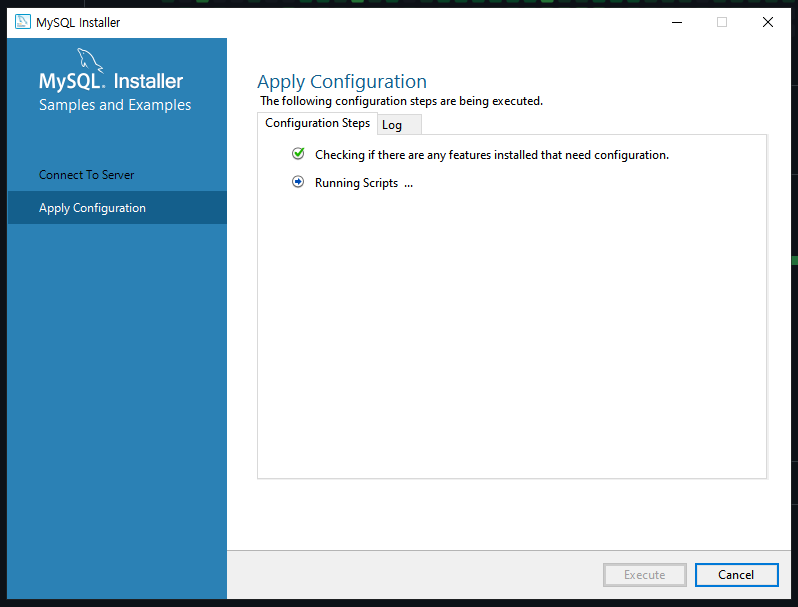Click the greyed-out Execute button

(644, 574)
